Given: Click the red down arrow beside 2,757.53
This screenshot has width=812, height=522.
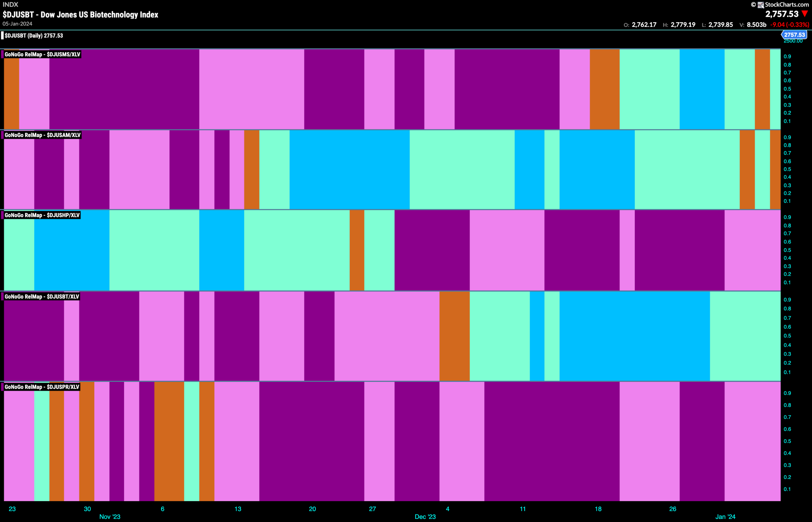Looking at the screenshot, I should (805, 14).
